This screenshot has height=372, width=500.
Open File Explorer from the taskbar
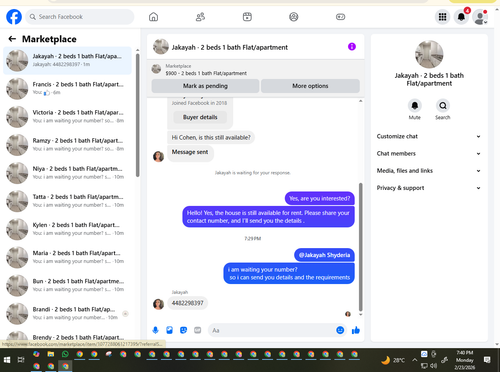click(x=51, y=354)
